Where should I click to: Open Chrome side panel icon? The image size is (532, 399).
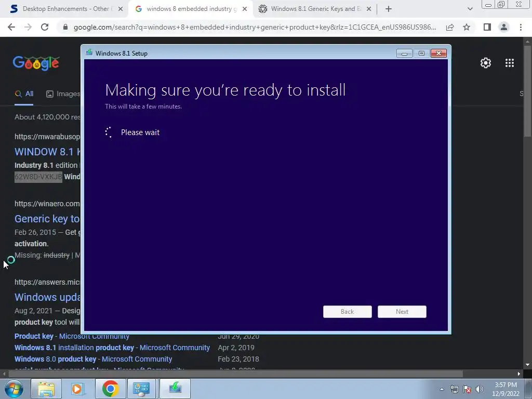point(487,27)
